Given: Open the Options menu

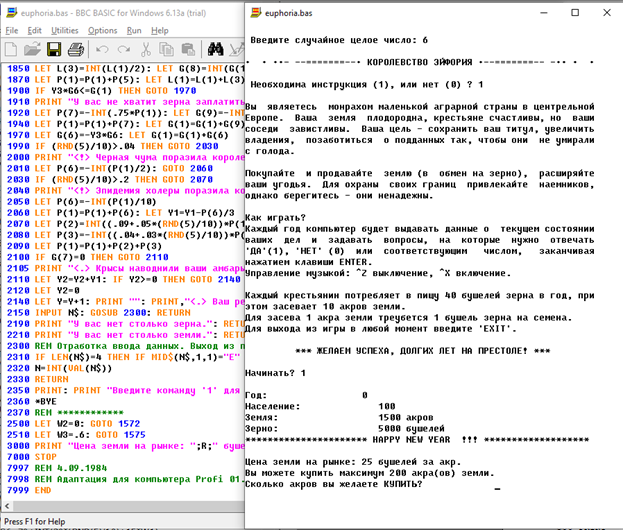Looking at the screenshot, I should click(x=102, y=31).
